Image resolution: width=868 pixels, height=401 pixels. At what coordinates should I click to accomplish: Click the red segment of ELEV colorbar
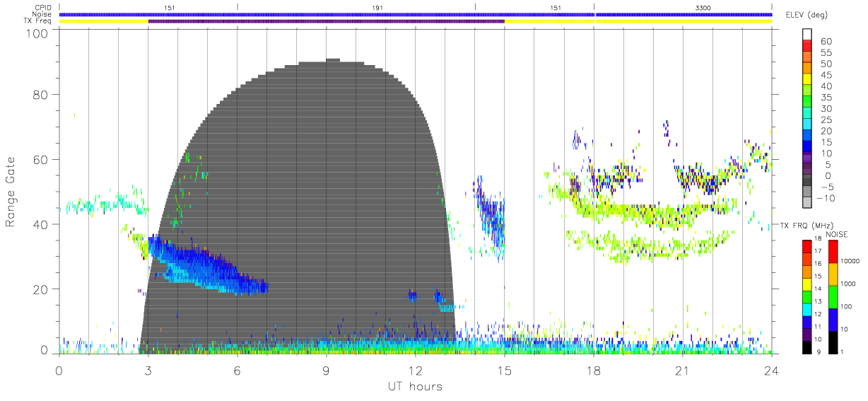808,46
